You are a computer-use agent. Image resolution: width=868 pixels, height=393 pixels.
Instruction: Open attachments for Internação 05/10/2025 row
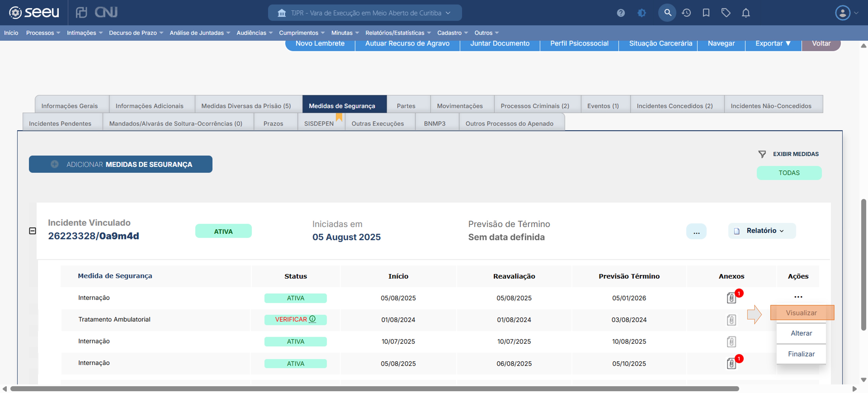click(731, 363)
